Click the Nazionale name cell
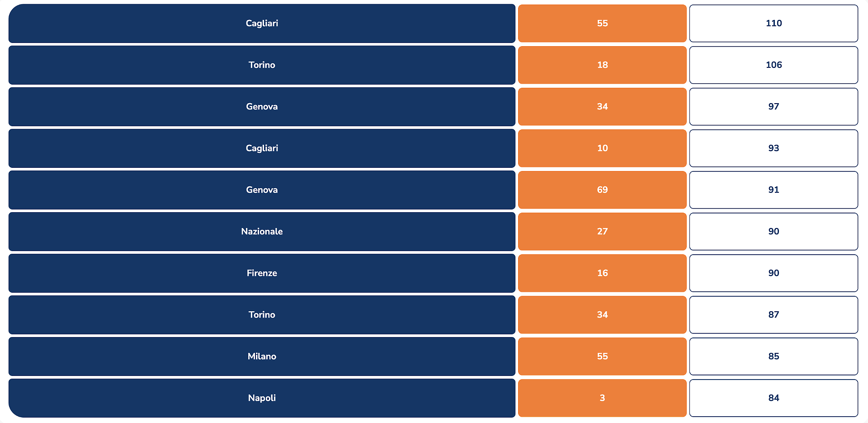868x423 pixels. [262, 232]
